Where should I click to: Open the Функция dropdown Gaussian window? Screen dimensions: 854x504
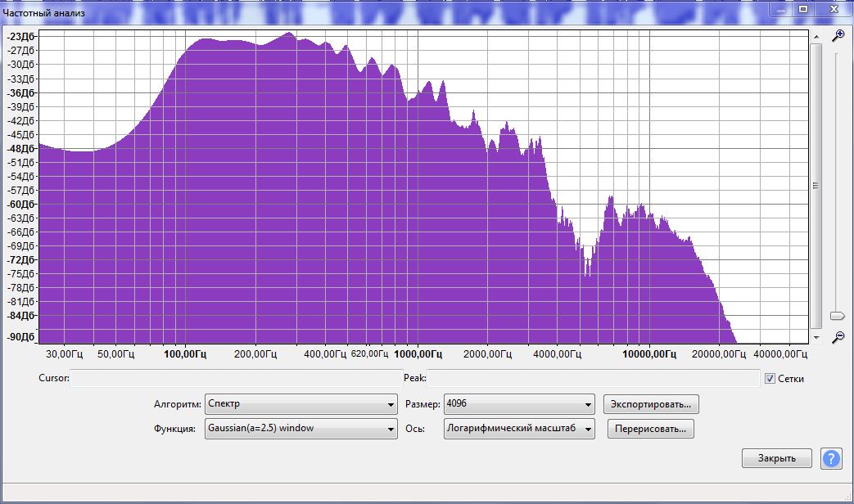pyautogui.click(x=301, y=429)
